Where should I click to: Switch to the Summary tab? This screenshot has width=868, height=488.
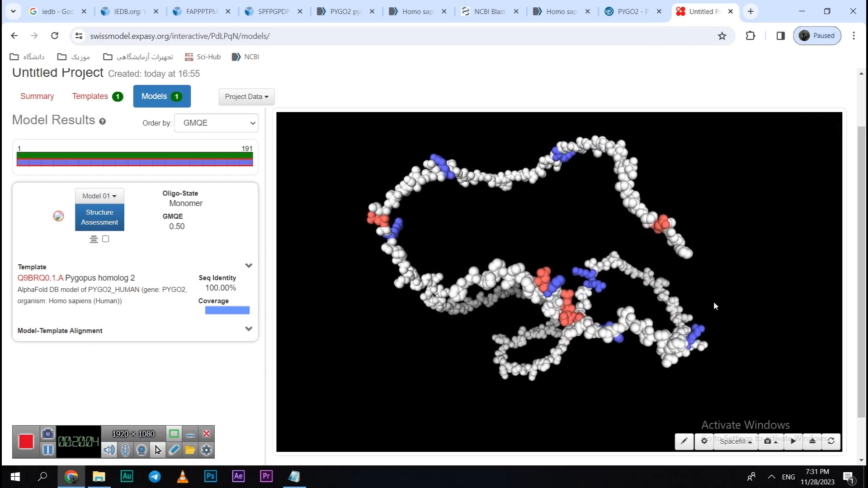[x=37, y=96]
